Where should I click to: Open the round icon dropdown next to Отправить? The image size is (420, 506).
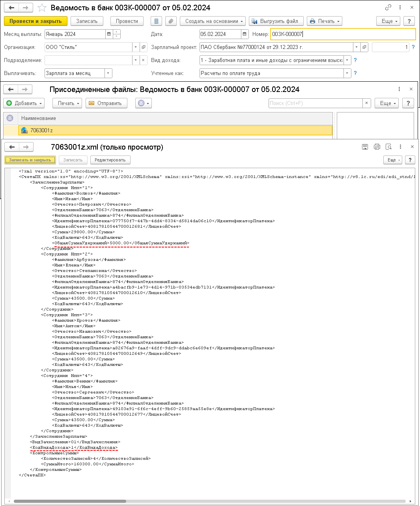(x=144, y=103)
